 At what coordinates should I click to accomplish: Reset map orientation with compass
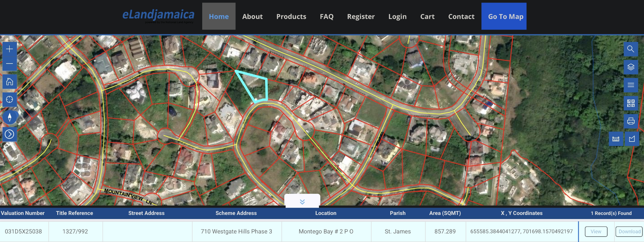click(x=10, y=117)
